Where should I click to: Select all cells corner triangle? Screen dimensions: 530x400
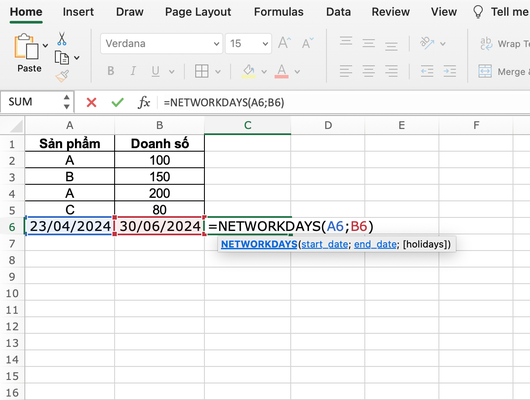(16, 126)
